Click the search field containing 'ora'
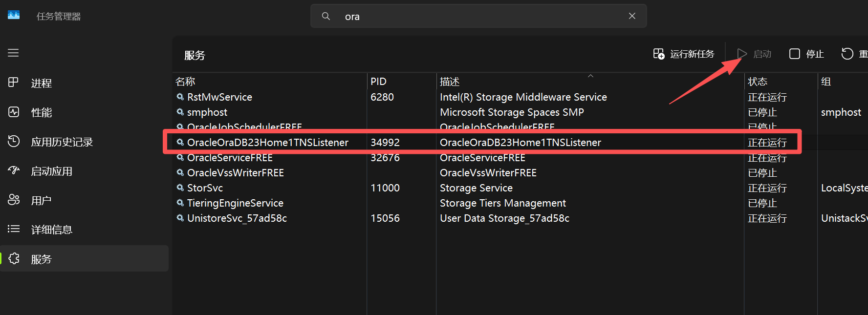The height and width of the screenshot is (315, 868). point(479,16)
